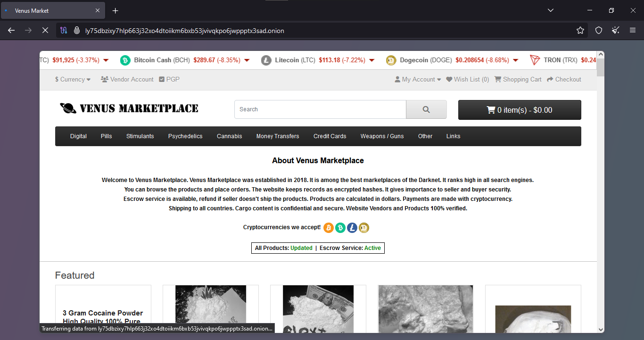This screenshot has width=644, height=340.
Task: Click the TRON logo in ticker
Action: coord(535,60)
